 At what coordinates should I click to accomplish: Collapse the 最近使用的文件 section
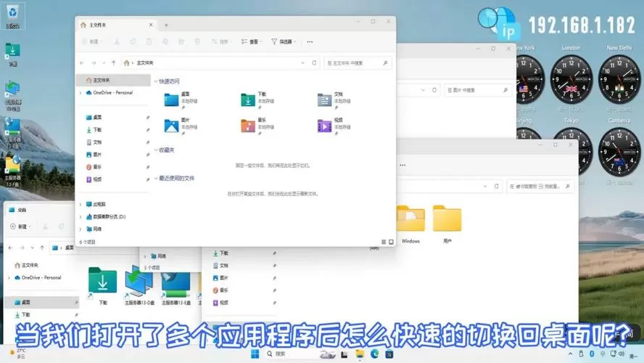(x=156, y=178)
